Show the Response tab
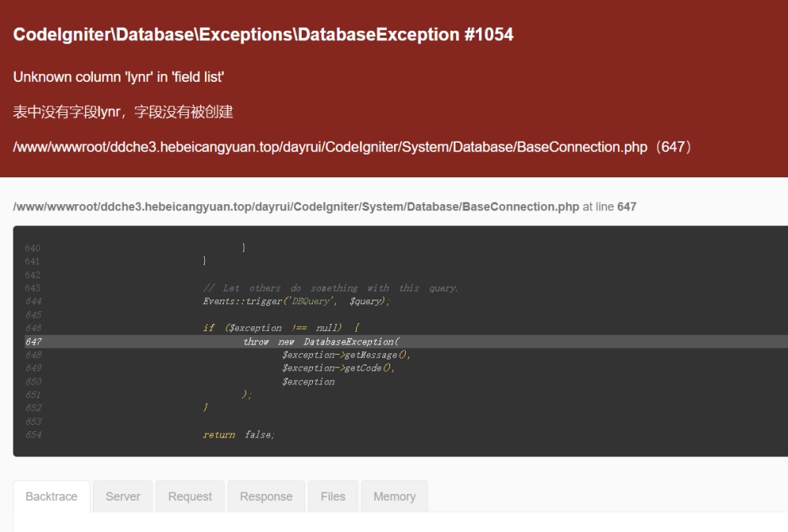 click(266, 497)
